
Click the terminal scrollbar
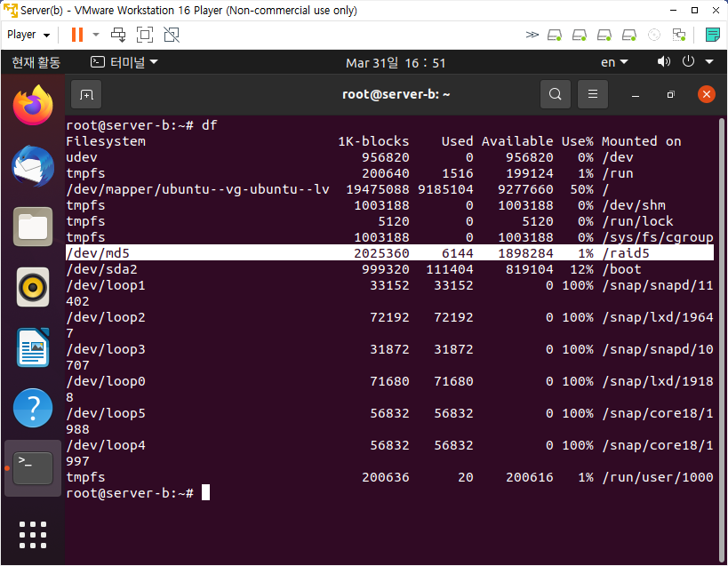(721, 339)
